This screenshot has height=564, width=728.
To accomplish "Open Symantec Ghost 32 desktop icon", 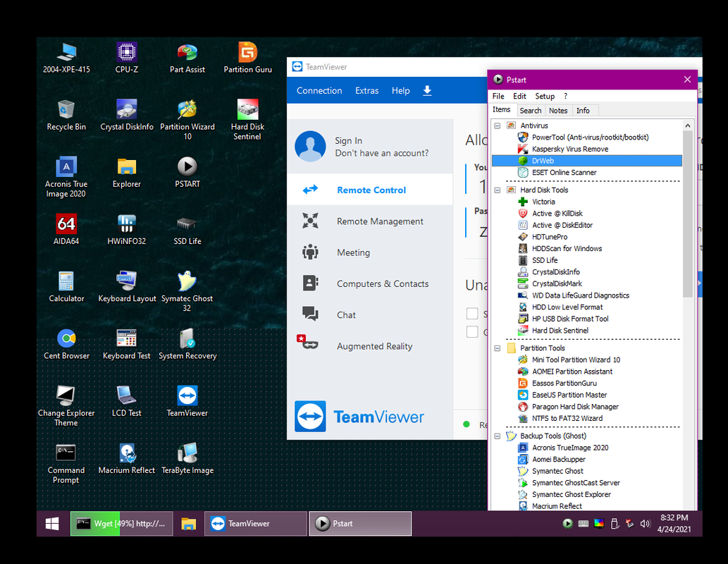I will (x=187, y=291).
